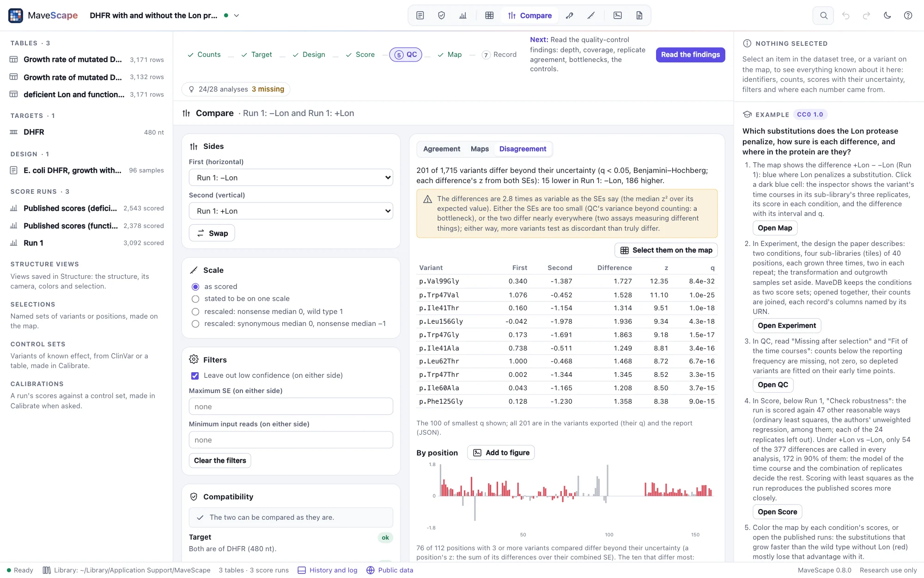Open the Second (vertical) side dropdown

point(291,211)
